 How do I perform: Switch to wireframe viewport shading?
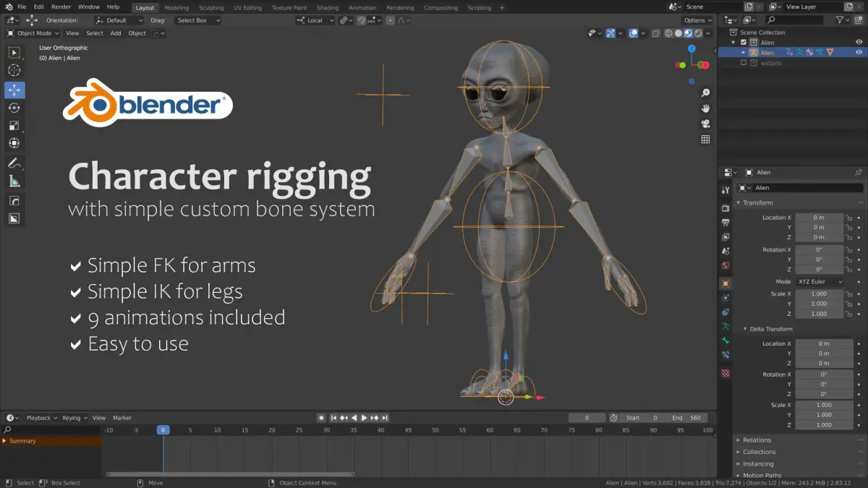pyautogui.click(x=668, y=33)
